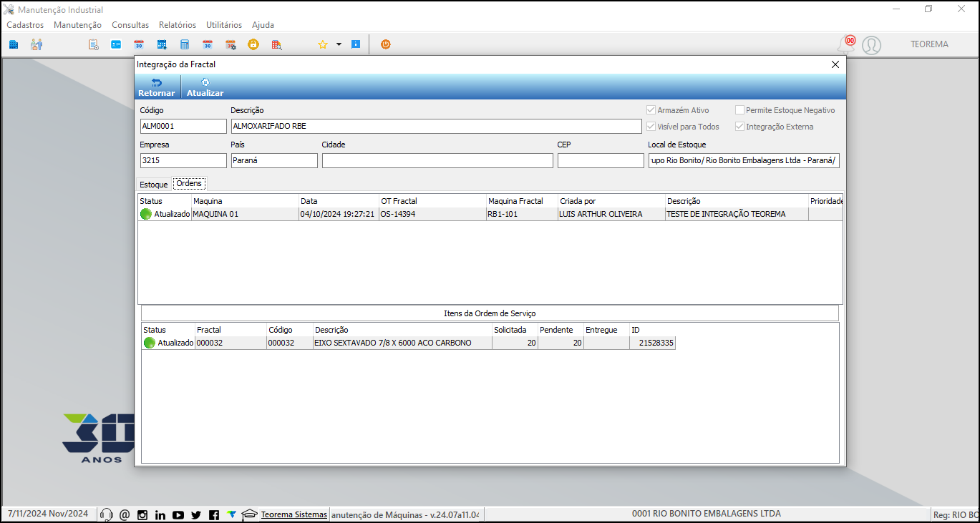Image resolution: width=980 pixels, height=523 pixels.
Task: Click the Retornar back arrow icon
Action: coord(156,82)
